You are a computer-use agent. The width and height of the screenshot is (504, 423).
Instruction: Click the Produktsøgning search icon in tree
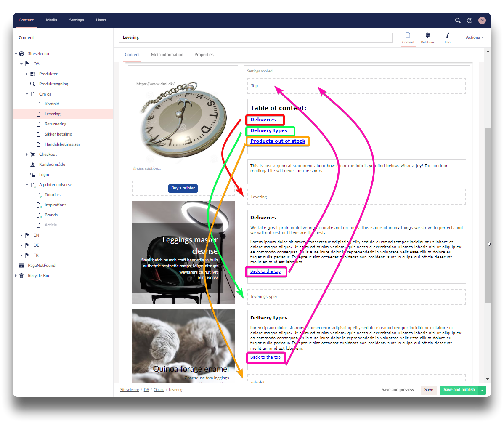pyautogui.click(x=33, y=84)
